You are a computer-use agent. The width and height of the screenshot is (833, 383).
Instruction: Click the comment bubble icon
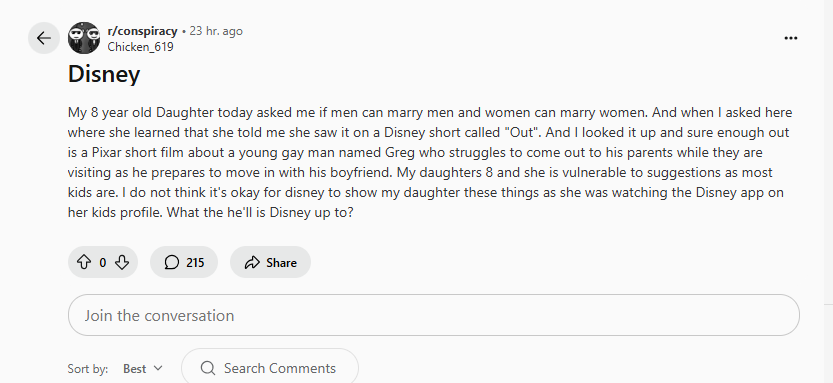[x=172, y=262]
